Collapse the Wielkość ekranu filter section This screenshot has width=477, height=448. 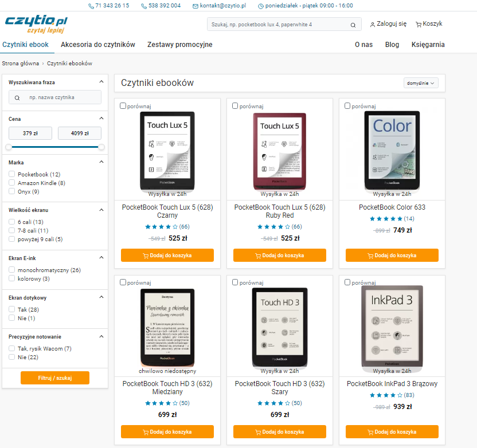101,210
